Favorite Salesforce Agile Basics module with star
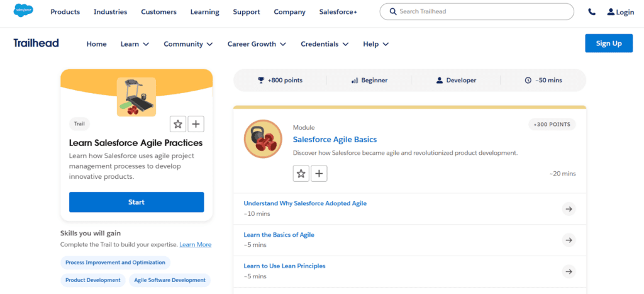644x294 pixels. coord(301,174)
